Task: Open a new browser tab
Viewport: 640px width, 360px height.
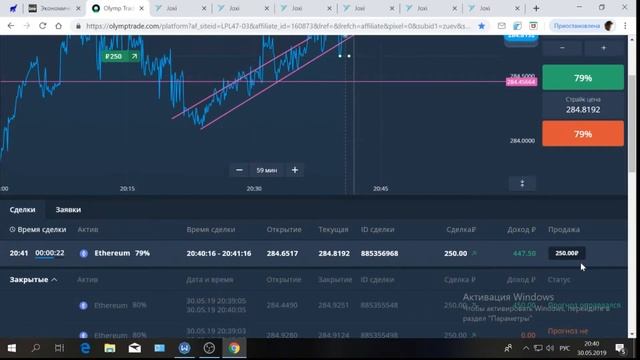Action: pyautogui.click(x=536, y=8)
